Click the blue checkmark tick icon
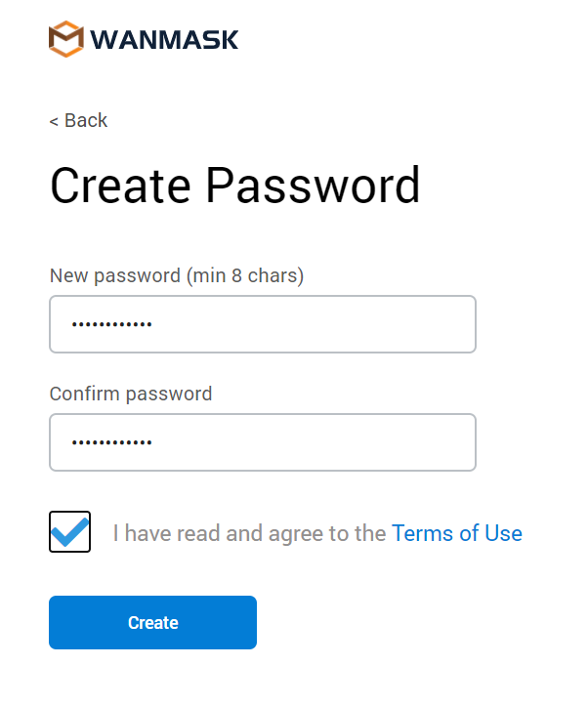 70,531
